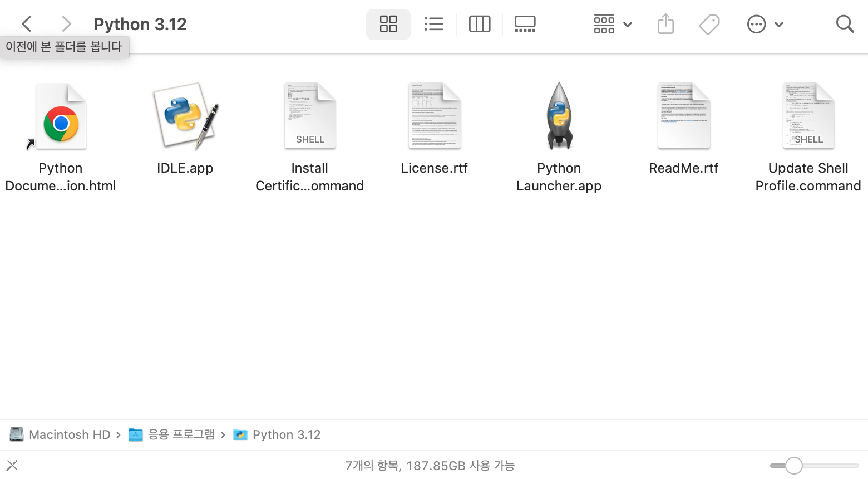Click the Share toolbar icon
The image size is (868, 479).
[665, 24]
